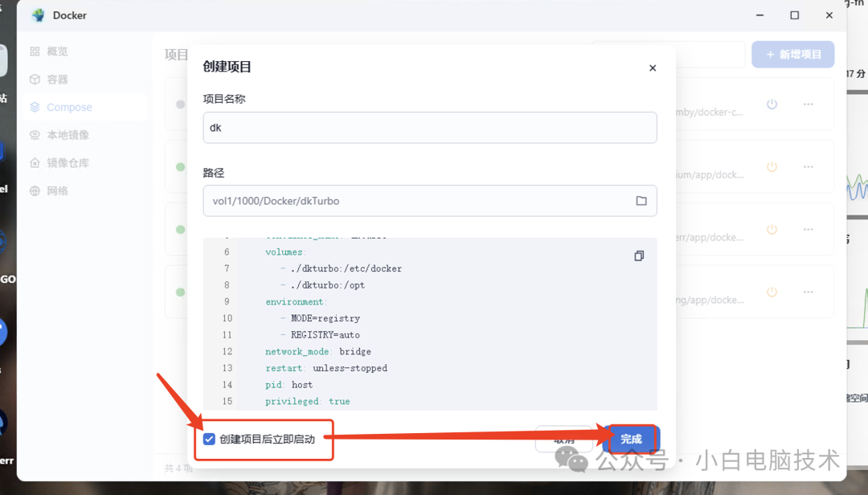This screenshot has height=495, width=868.
Task: Click the 镜像仓库 house icon
Action: [x=35, y=163]
